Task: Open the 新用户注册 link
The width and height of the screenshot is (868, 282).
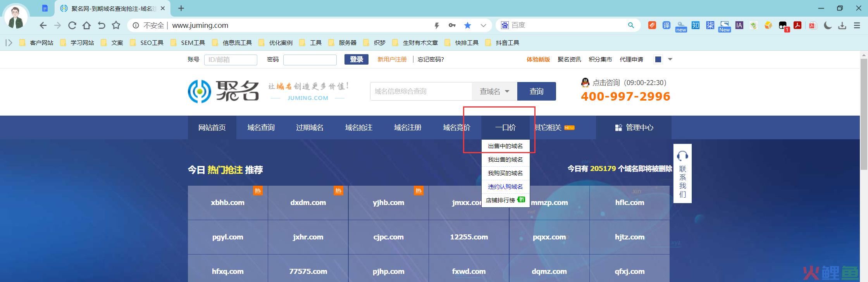Action: pyautogui.click(x=392, y=59)
